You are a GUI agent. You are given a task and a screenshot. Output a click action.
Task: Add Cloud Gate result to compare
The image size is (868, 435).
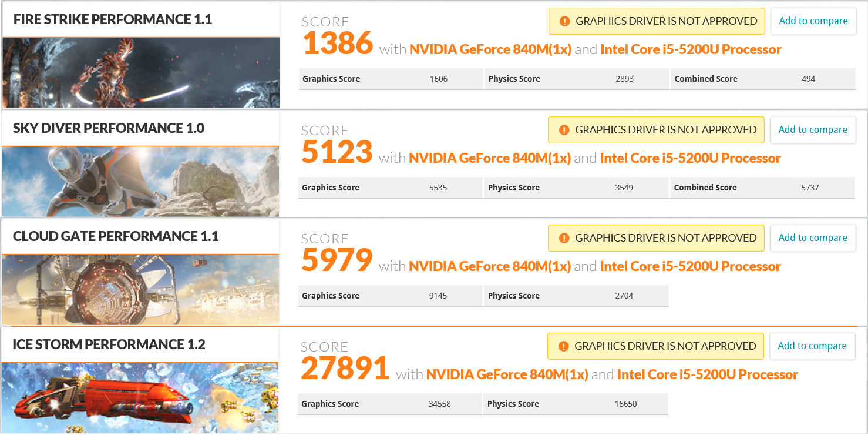point(813,238)
